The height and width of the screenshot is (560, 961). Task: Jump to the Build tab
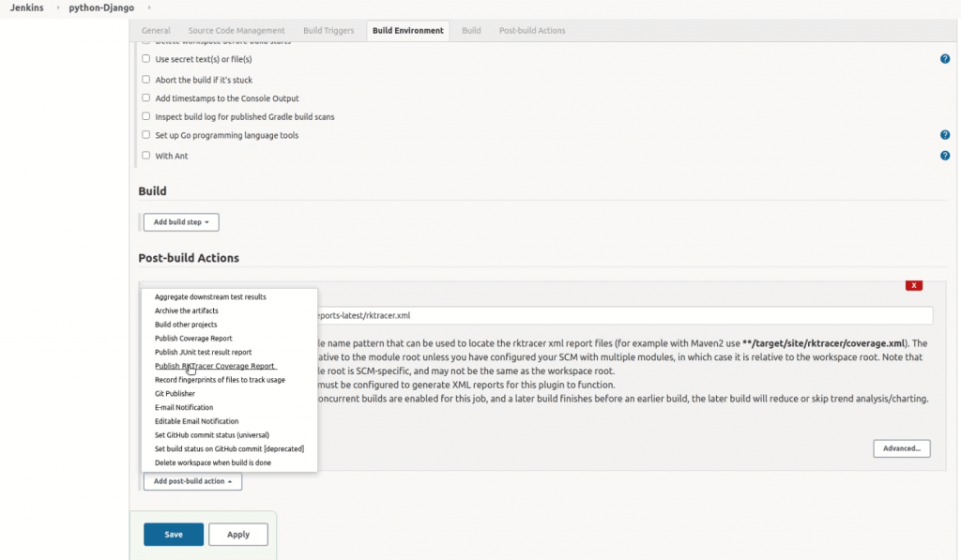471,31
